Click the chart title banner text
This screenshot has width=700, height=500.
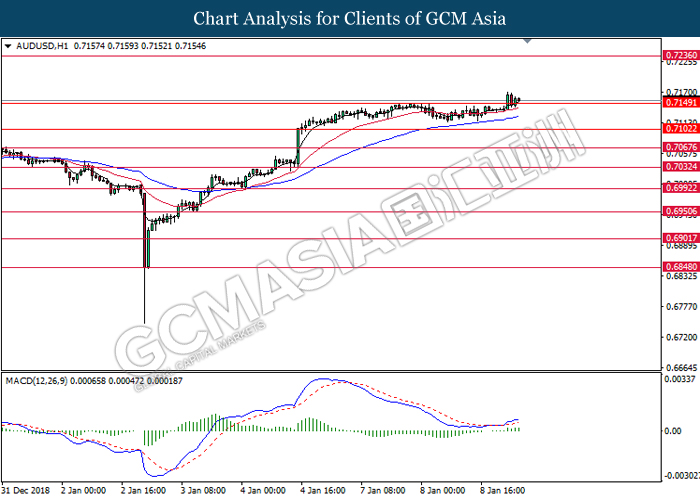(349, 19)
